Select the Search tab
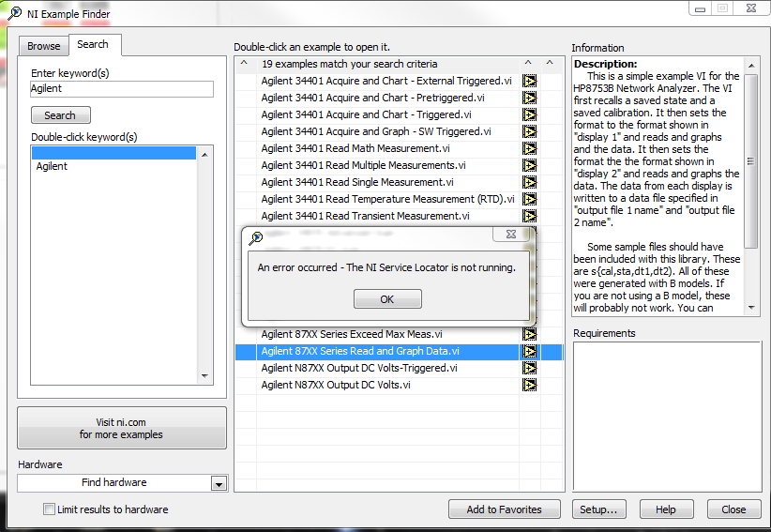Viewport: 771px width, 532px height. tap(93, 44)
